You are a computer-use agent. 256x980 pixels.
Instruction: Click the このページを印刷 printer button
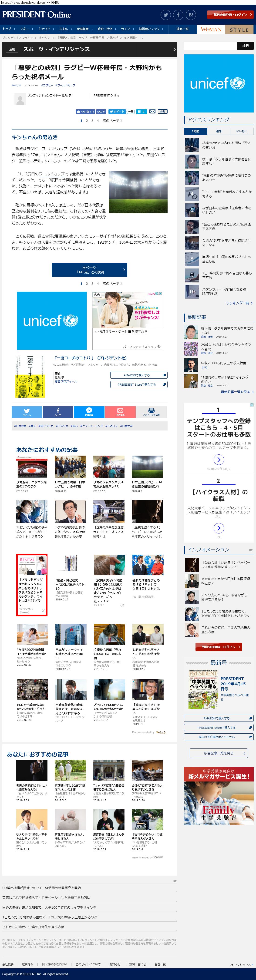click(151, 412)
